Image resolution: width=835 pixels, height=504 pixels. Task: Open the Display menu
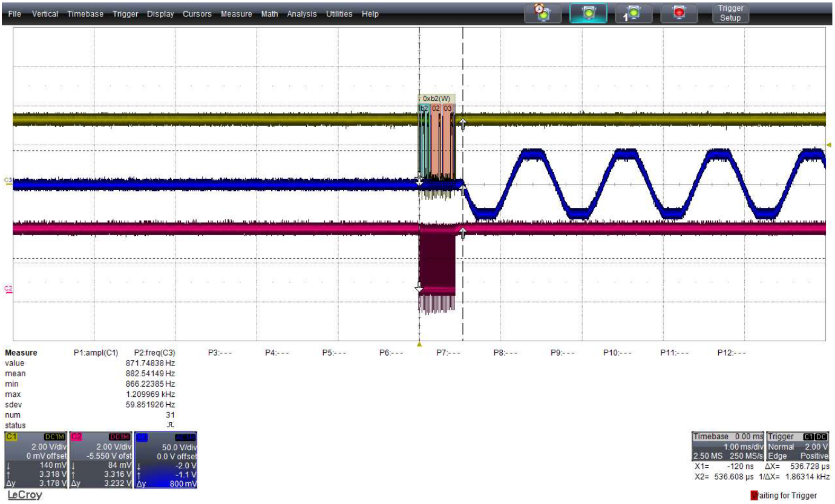[160, 14]
